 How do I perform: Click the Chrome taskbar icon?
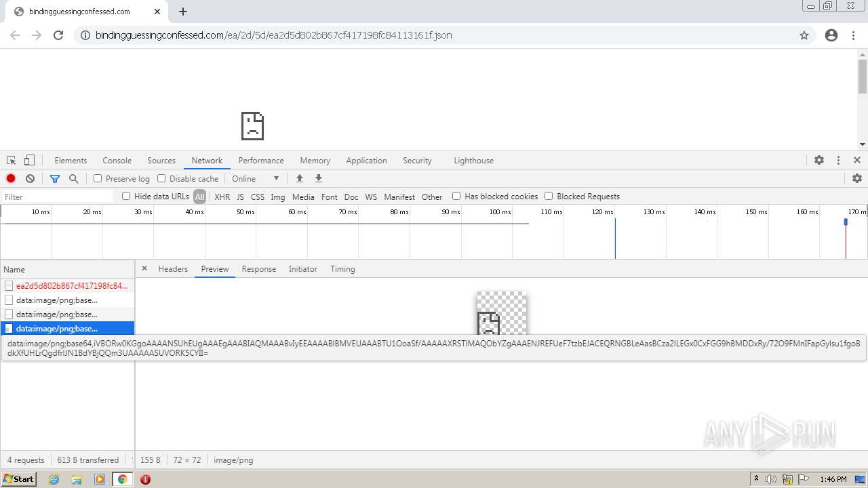123,479
